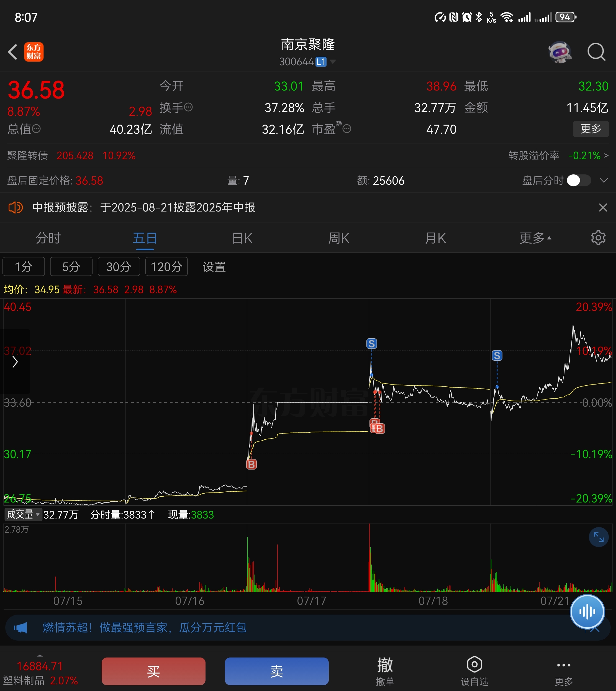Switch to the 分时 tab

pos(48,238)
